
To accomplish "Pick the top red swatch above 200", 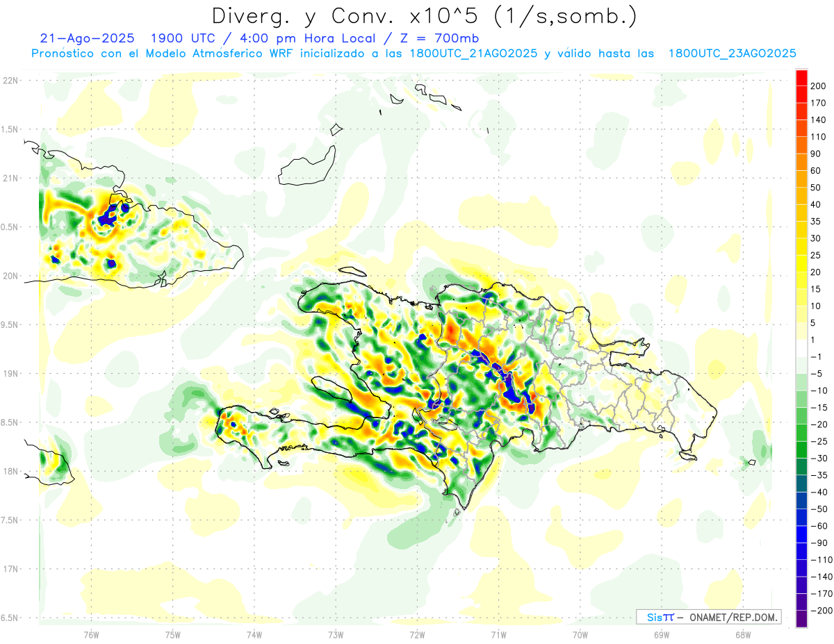I will [x=801, y=77].
